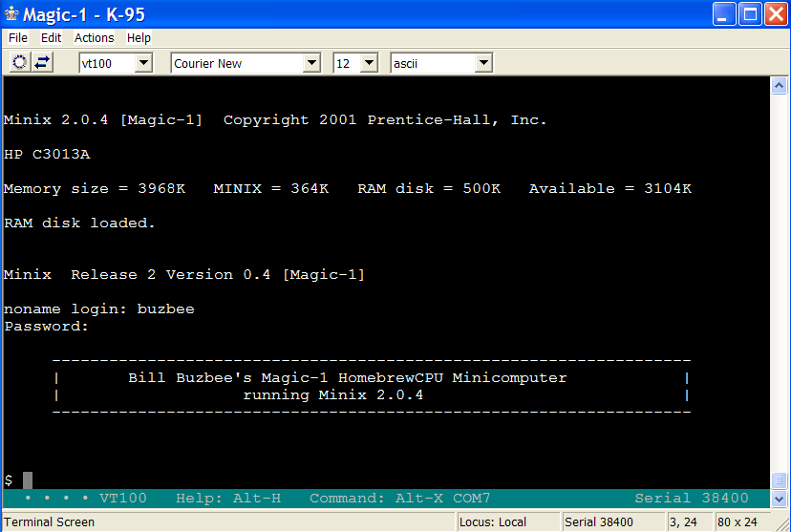Expand the font size 12 dropdown

369,63
